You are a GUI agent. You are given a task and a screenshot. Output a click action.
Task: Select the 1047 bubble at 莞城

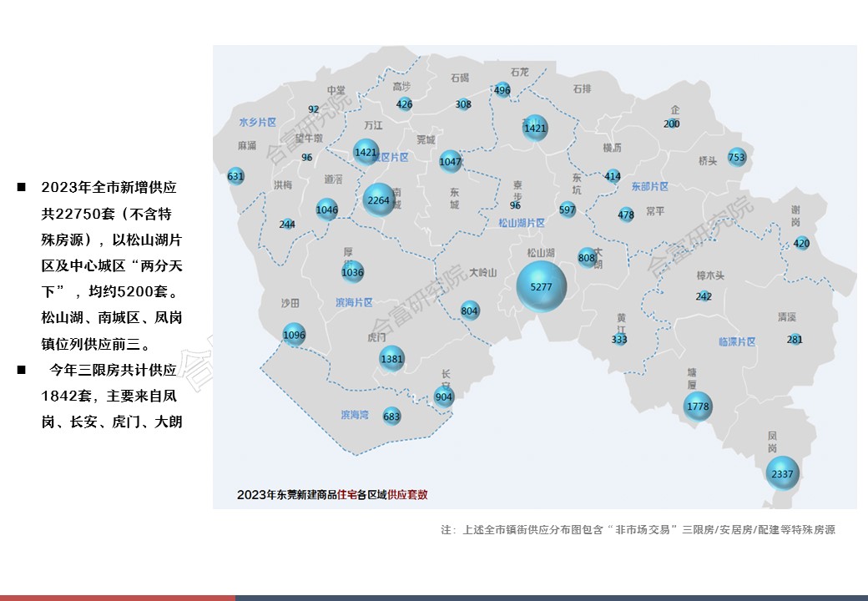click(x=450, y=161)
